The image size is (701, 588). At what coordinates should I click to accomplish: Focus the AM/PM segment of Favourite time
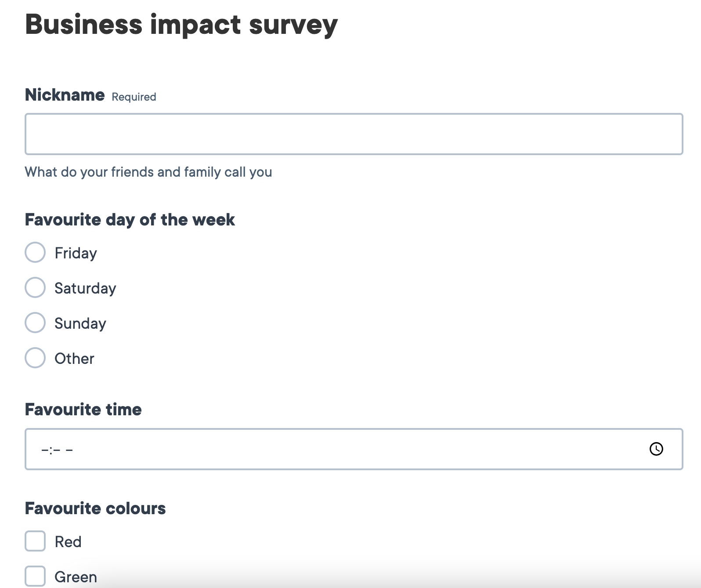coord(69,450)
